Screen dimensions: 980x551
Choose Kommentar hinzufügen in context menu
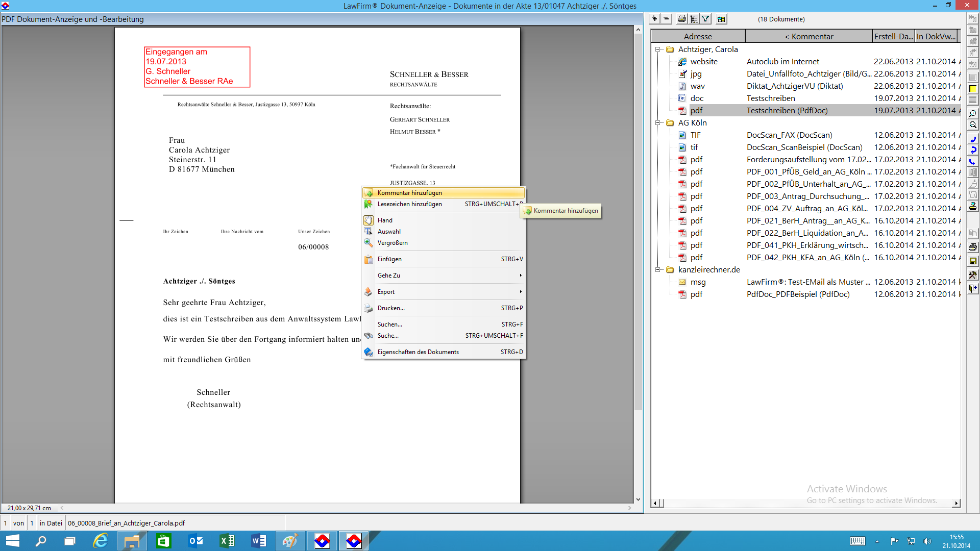[x=409, y=193]
